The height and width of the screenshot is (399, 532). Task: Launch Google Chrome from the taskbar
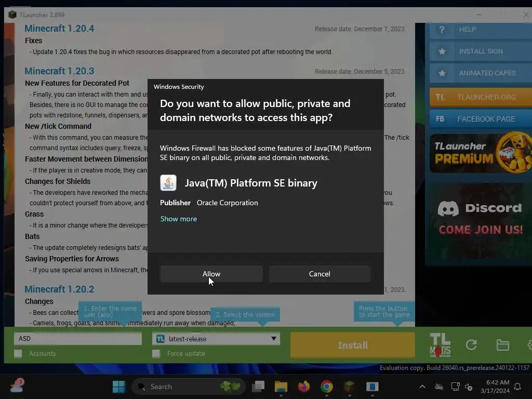pos(326,387)
